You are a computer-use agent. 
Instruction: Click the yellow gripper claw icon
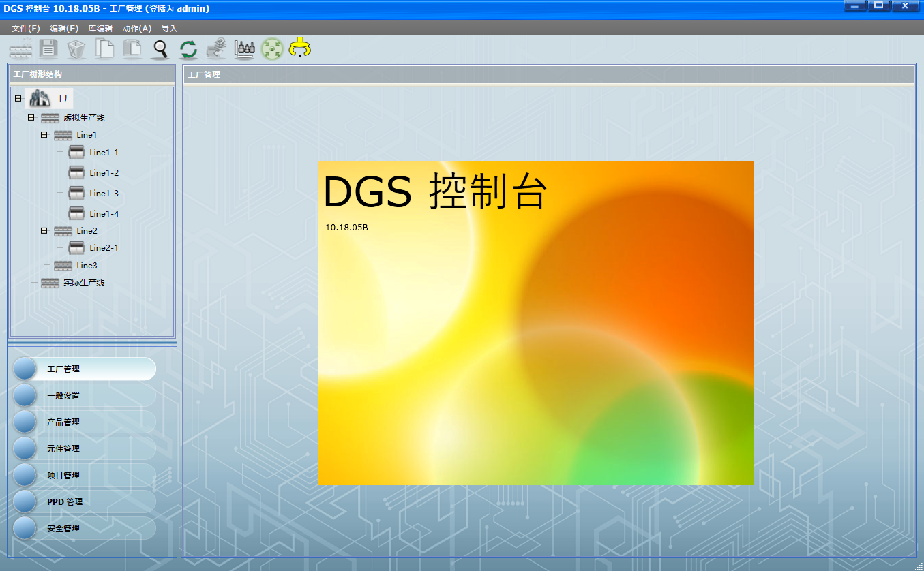[299, 48]
